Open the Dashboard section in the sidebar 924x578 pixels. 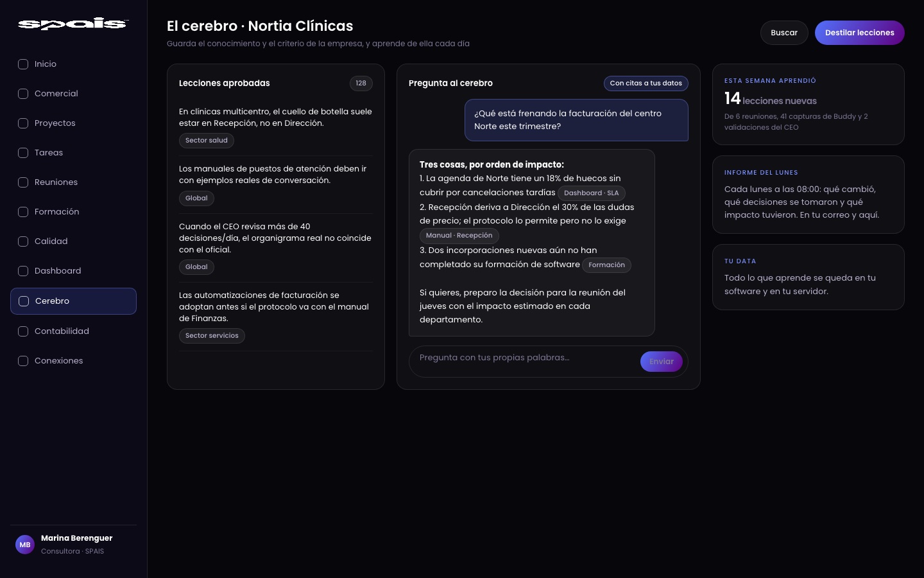point(73,271)
